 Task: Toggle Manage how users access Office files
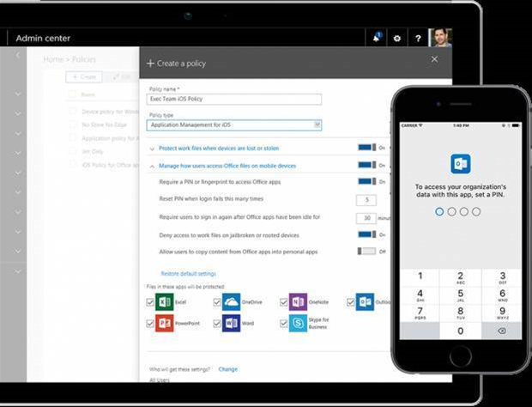[366, 165]
